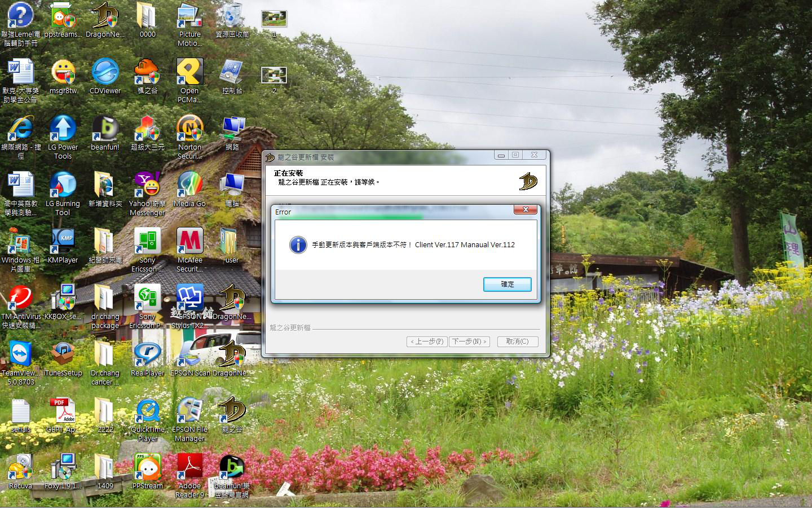Viewport: 812px width, 508px height.
Task: Select the TeamViewer 5.0.8703 icon
Action: tap(21, 363)
